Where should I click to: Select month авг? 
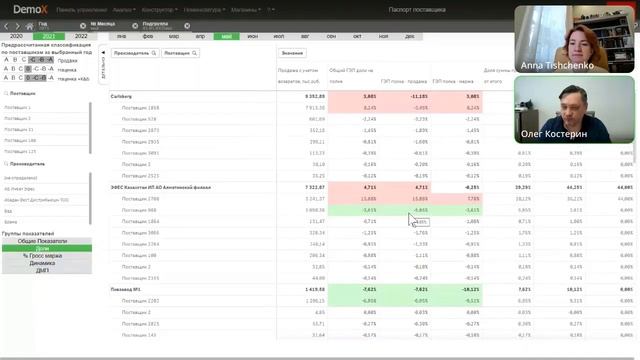tap(305, 36)
